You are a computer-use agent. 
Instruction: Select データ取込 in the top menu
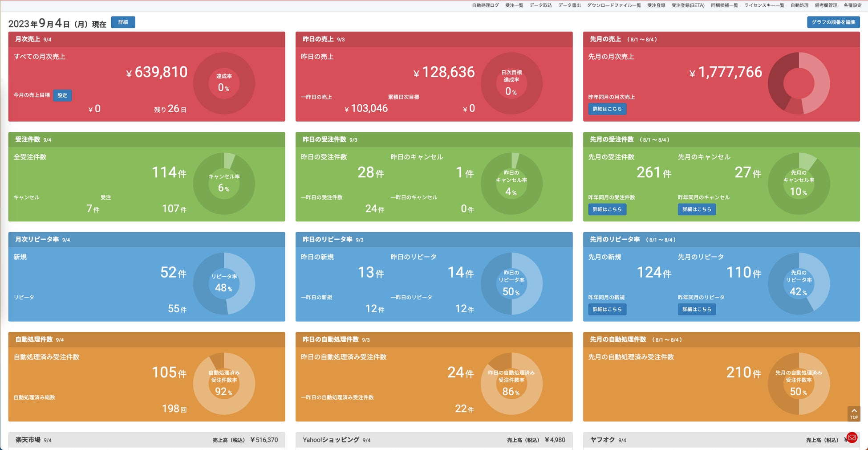[x=540, y=5]
